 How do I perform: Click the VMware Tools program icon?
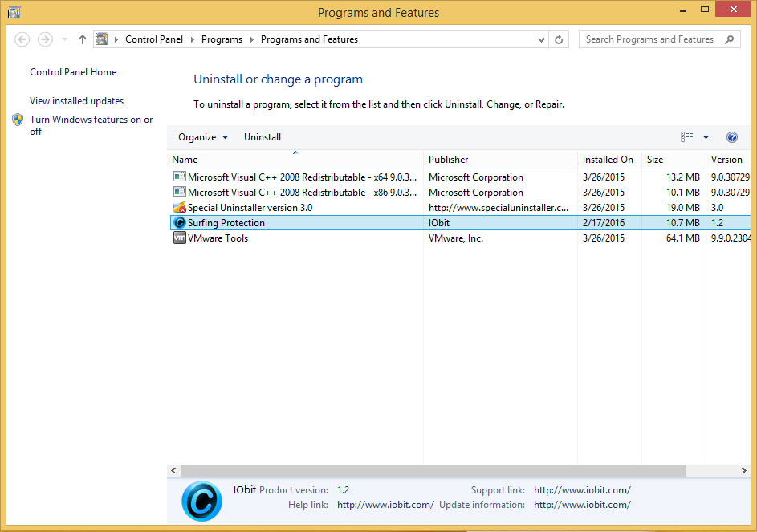(180, 238)
